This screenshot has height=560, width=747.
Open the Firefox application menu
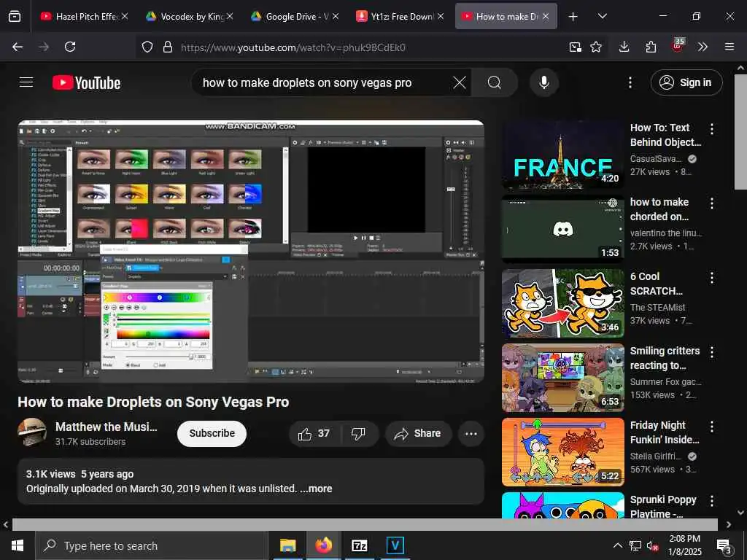[x=729, y=47]
